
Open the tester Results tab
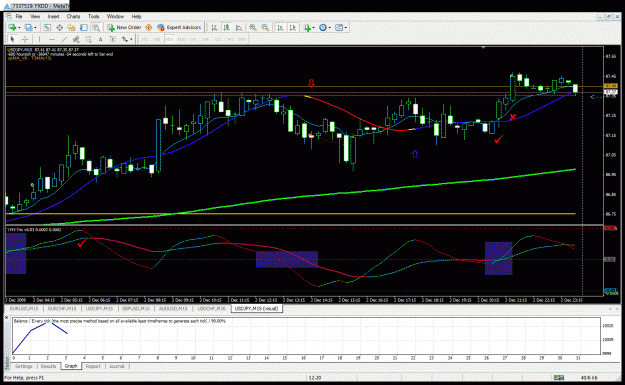tap(48, 366)
